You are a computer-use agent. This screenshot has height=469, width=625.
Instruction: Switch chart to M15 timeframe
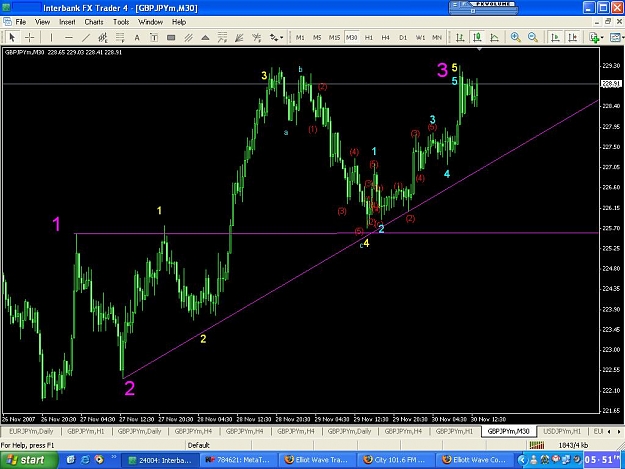tap(334, 37)
